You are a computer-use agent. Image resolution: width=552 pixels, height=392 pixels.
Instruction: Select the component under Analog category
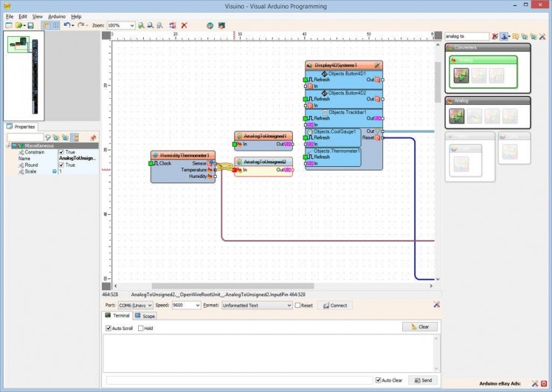457,116
